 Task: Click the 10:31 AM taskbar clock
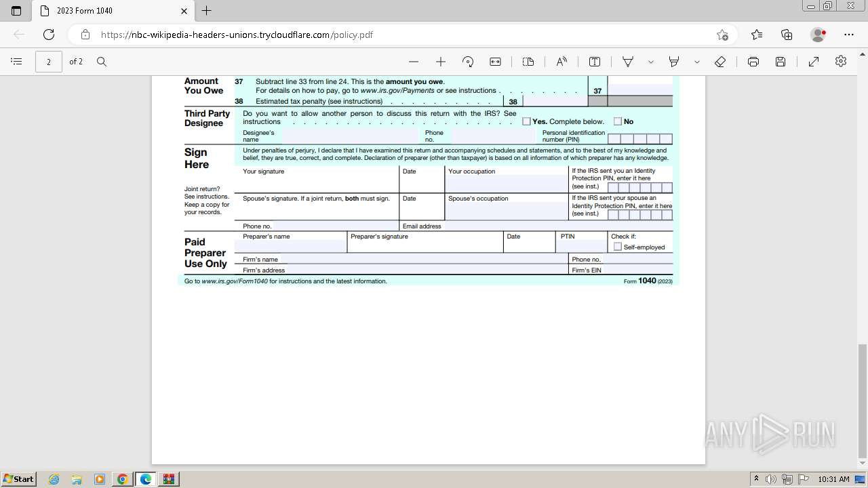click(833, 479)
